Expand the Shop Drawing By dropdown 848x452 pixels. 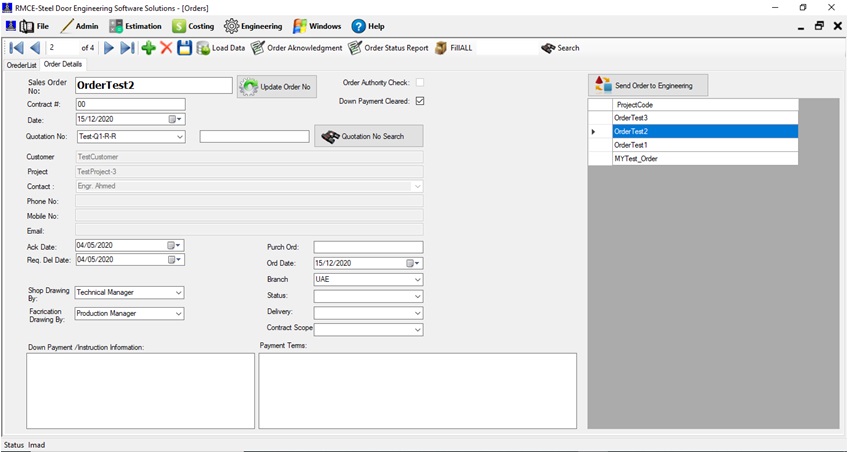pos(179,293)
